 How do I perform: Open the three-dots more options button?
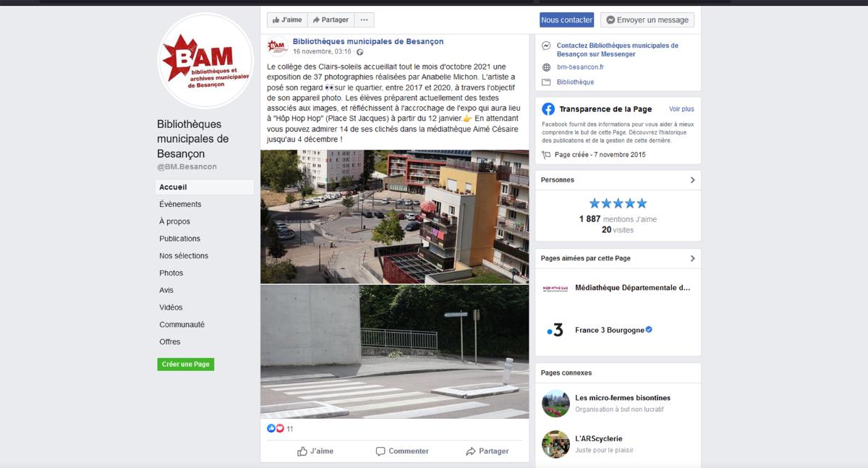(x=364, y=20)
